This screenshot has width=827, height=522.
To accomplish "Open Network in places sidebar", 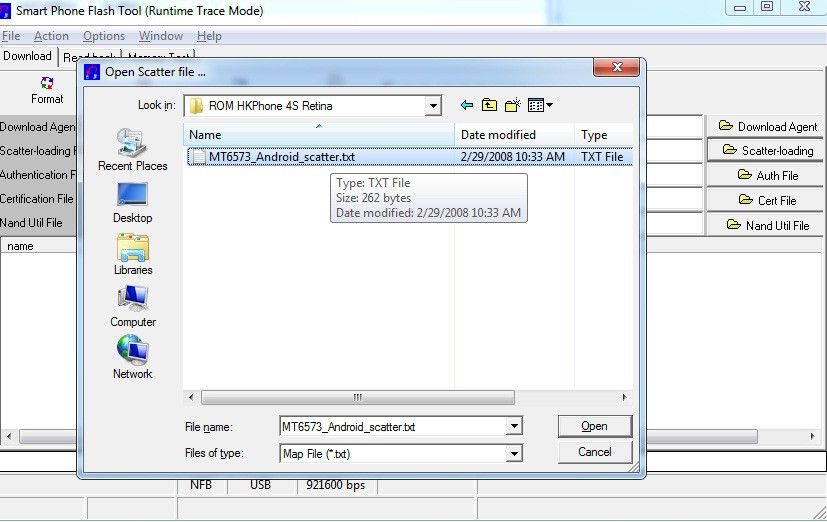I will click(132, 357).
